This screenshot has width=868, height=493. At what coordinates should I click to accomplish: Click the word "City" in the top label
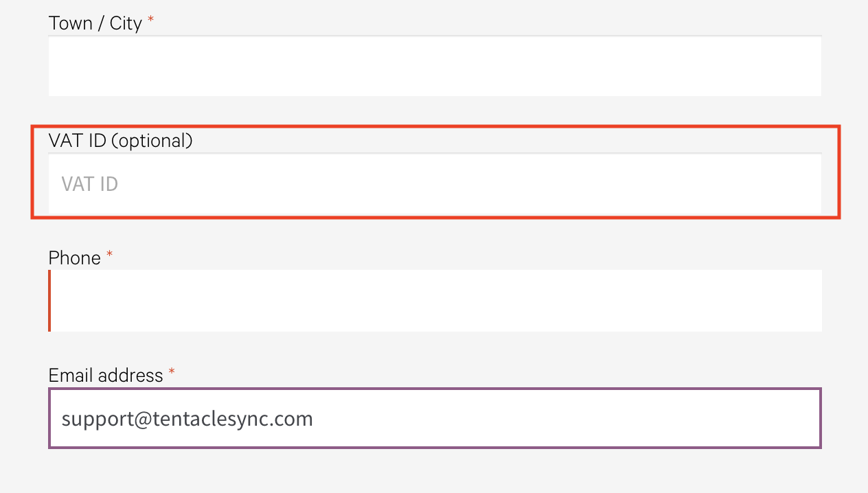[x=126, y=23]
